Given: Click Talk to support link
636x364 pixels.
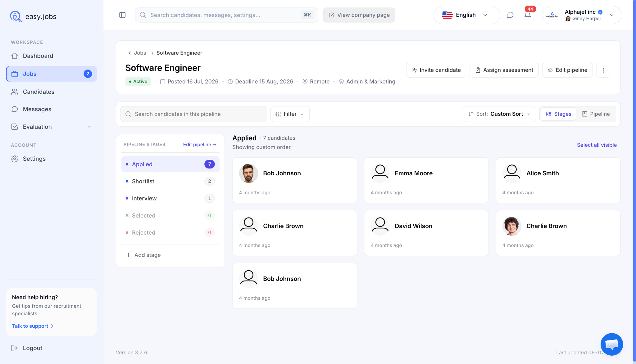Looking at the screenshot, I should pyautogui.click(x=33, y=326).
